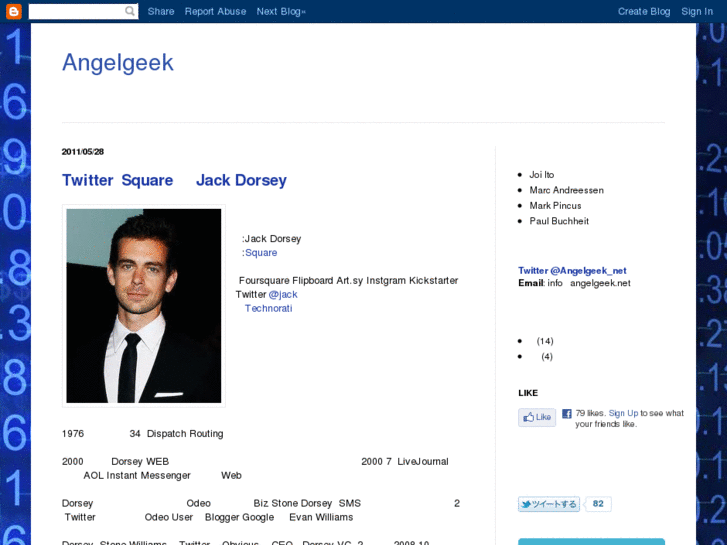Open the @jack Twitter link
The image size is (727, 545).
(283, 295)
